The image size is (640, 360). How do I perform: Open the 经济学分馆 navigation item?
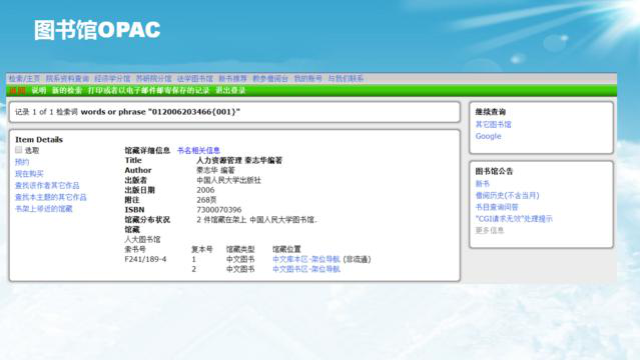pyautogui.click(x=112, y=78)
